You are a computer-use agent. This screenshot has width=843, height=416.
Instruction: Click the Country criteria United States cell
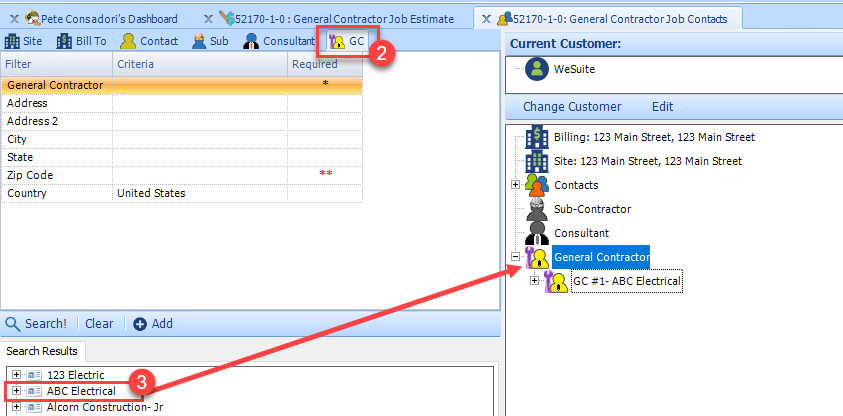click(x=200, y=193)
